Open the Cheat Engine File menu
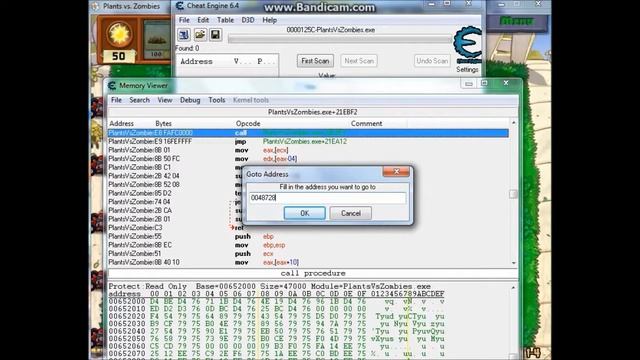 (x=184, y=20)
